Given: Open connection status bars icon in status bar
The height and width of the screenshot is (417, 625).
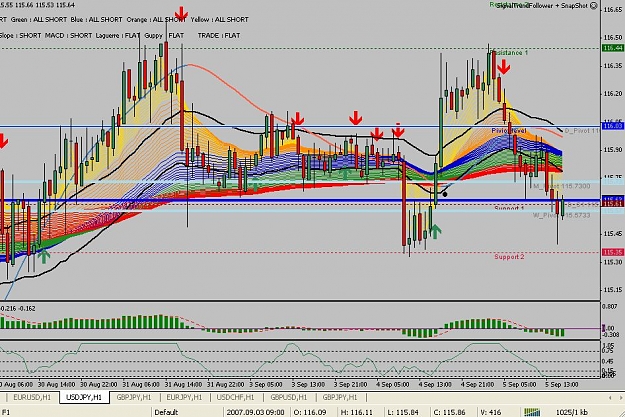Looking at the screenshot, I should click(x=532, y=412).
